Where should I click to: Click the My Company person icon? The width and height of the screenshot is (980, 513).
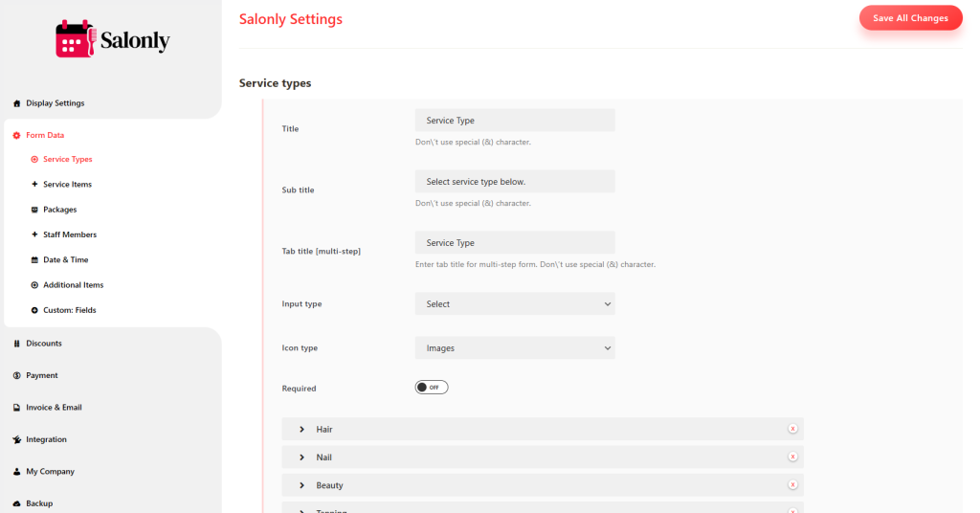pos(16,472)
